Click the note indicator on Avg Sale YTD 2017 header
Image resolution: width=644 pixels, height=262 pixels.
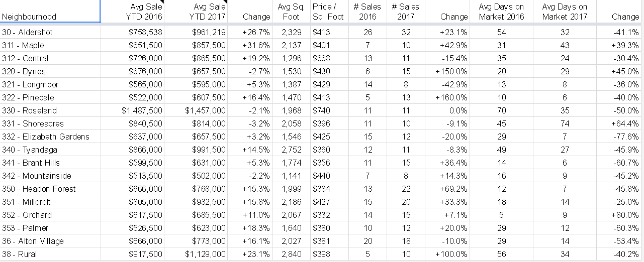coord(225,2)
